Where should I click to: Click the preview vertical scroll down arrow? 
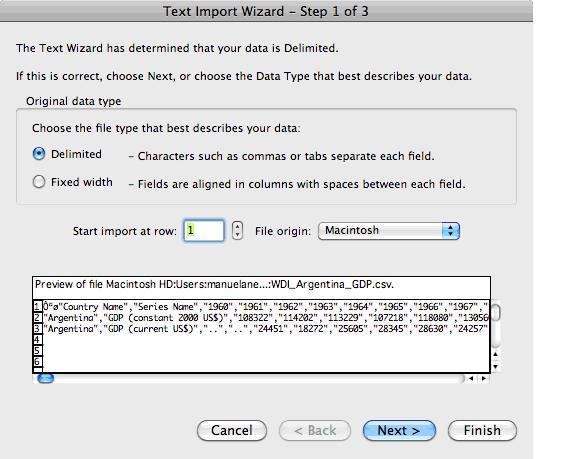[496, 366]
